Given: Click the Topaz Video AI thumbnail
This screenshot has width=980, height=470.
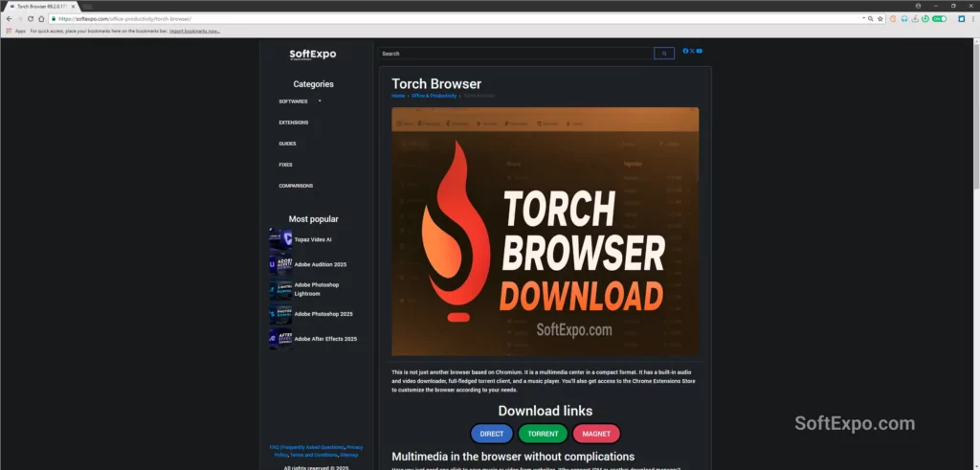Looking at the screenshot, I should [280, 239].
